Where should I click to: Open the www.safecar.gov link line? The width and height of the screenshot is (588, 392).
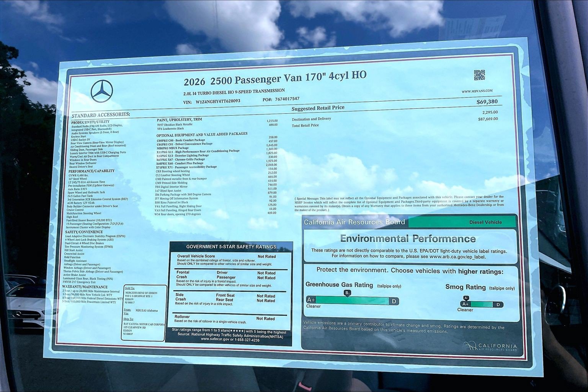point(230,340)
